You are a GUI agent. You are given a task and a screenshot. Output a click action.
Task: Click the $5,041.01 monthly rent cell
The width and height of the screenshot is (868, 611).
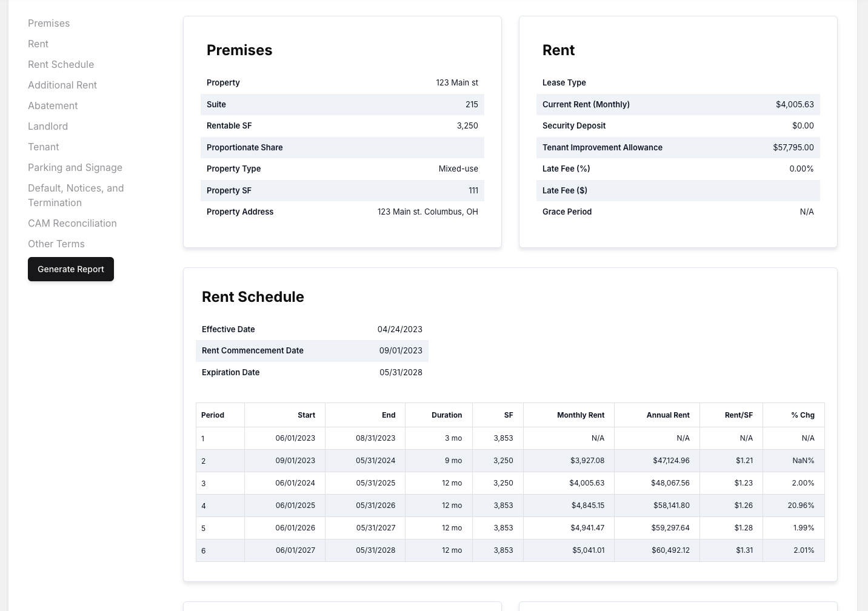pos(588,550)
